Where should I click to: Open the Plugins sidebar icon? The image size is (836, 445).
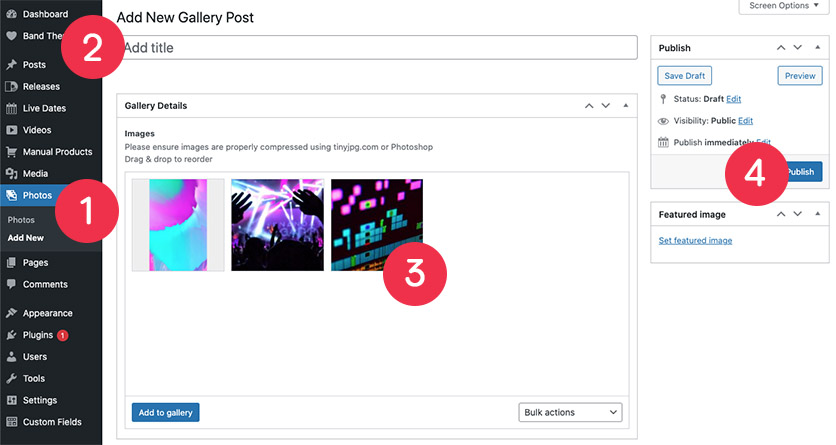pos(11,335)
